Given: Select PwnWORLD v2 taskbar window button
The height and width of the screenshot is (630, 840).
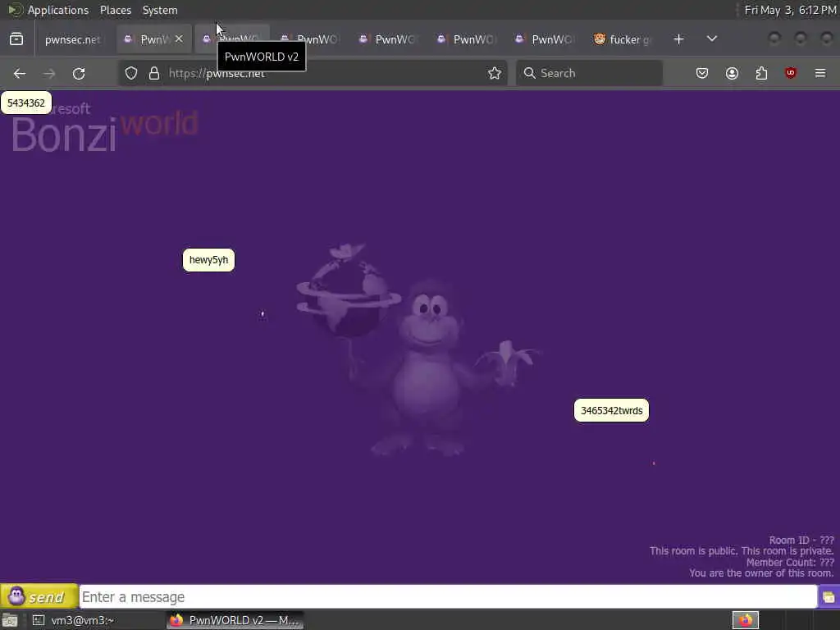Looking at the screenshot, I should click(x=235, y=620).
